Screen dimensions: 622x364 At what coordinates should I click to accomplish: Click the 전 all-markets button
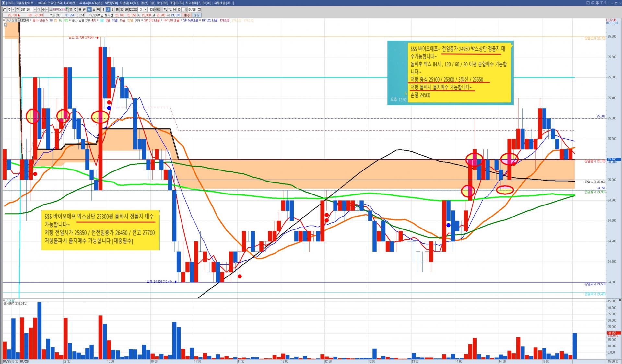coord(18,10)
